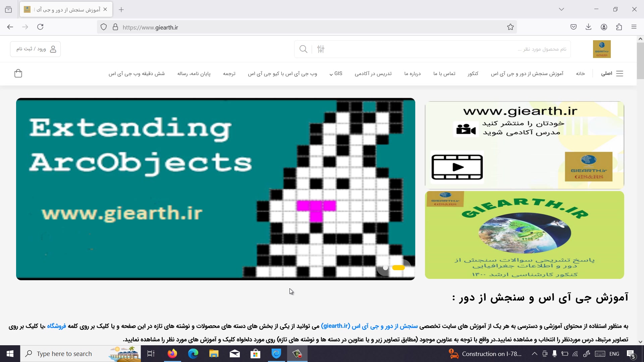The height and width of the screenshot is (362, 644).
Task: Close the gisearth tab
Action: click(105, 9)
